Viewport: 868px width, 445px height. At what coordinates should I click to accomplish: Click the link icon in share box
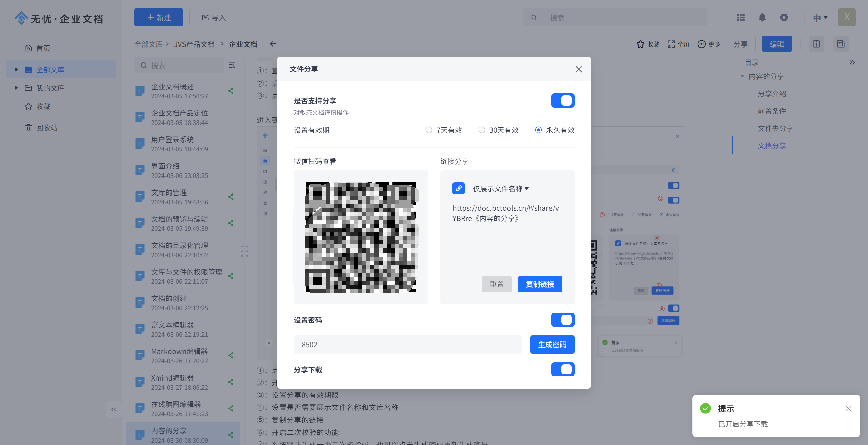click(459, 188)
